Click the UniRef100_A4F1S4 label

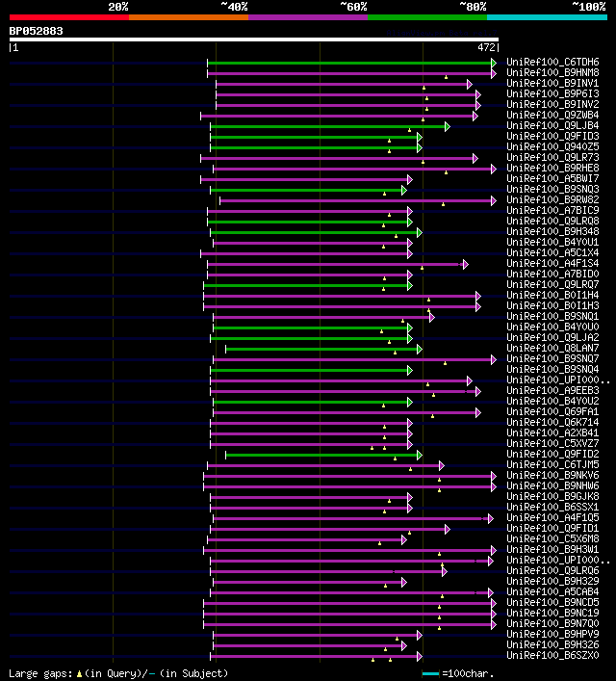(x=552, y=263)
